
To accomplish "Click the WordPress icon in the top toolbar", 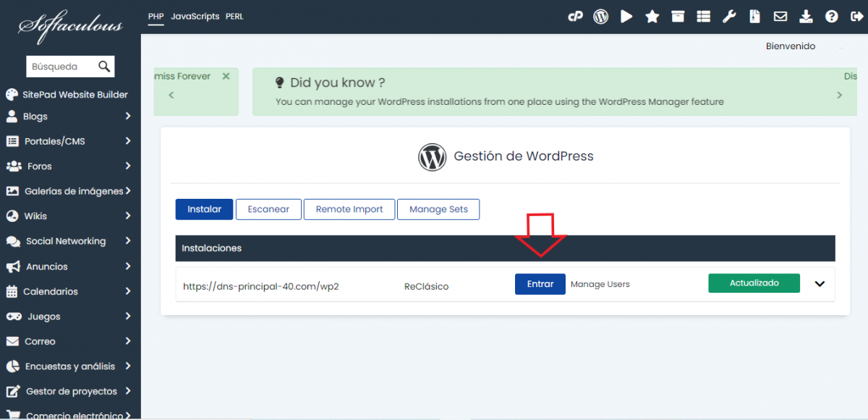I will click(x=600, y=17).
